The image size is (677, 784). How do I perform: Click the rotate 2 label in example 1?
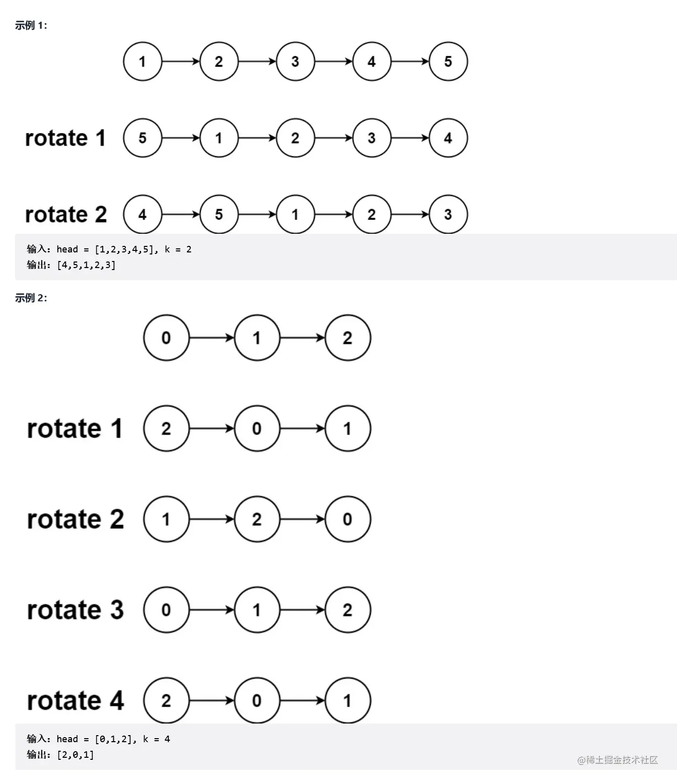[x=66, y=215]
